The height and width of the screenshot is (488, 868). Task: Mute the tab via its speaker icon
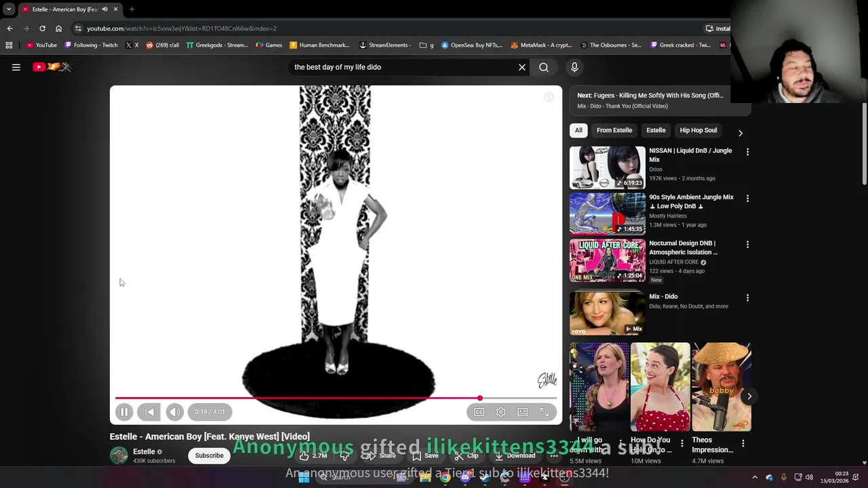click(x=104, y=9)
